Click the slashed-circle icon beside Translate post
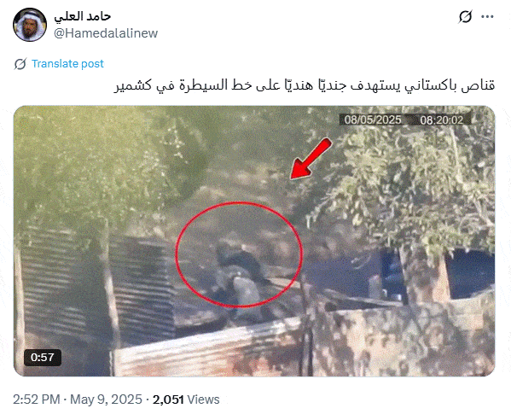Viewport: 511px width, 420px height. click(x=20, y=64)
